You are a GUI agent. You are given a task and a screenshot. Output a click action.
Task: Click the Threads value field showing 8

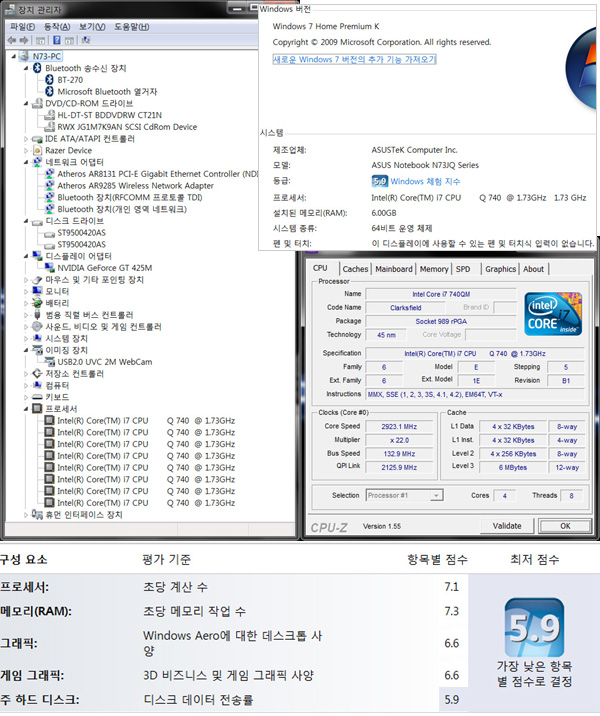click(571, 495)
